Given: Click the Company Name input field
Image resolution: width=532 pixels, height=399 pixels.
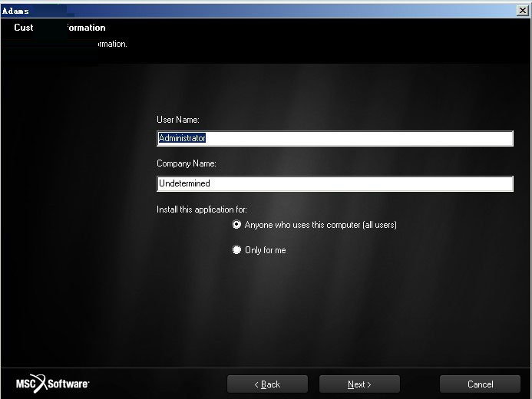Looking at the screenshot, I should click(x=335, y=183).
